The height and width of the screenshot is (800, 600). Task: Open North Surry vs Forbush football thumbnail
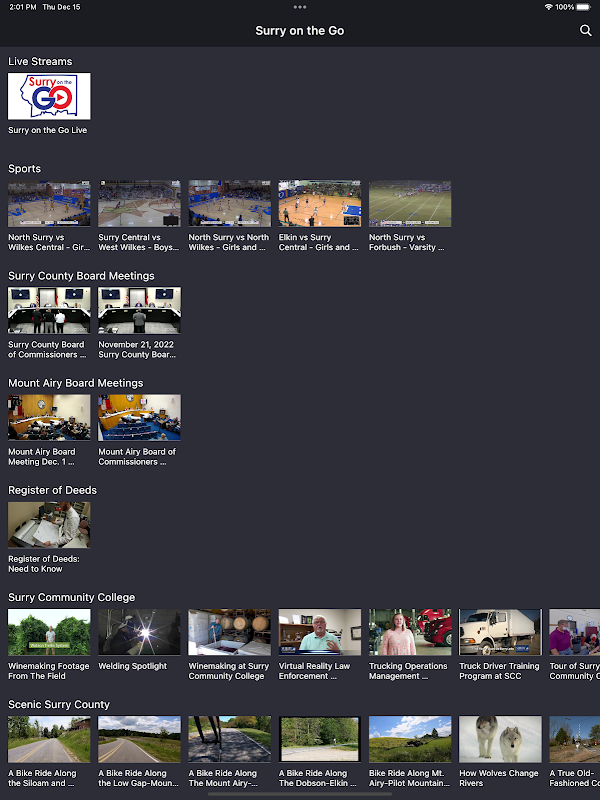[x=410, y=204]
